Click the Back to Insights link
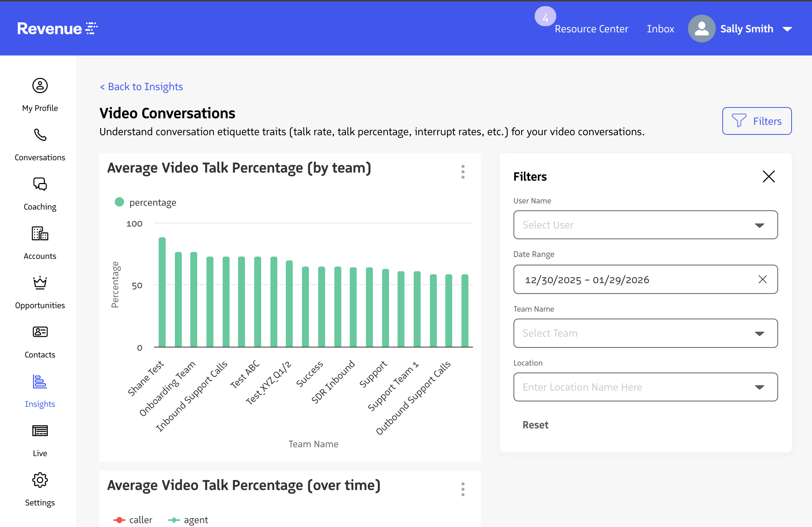Screen dimensions: 812x527 click(141, 86)
